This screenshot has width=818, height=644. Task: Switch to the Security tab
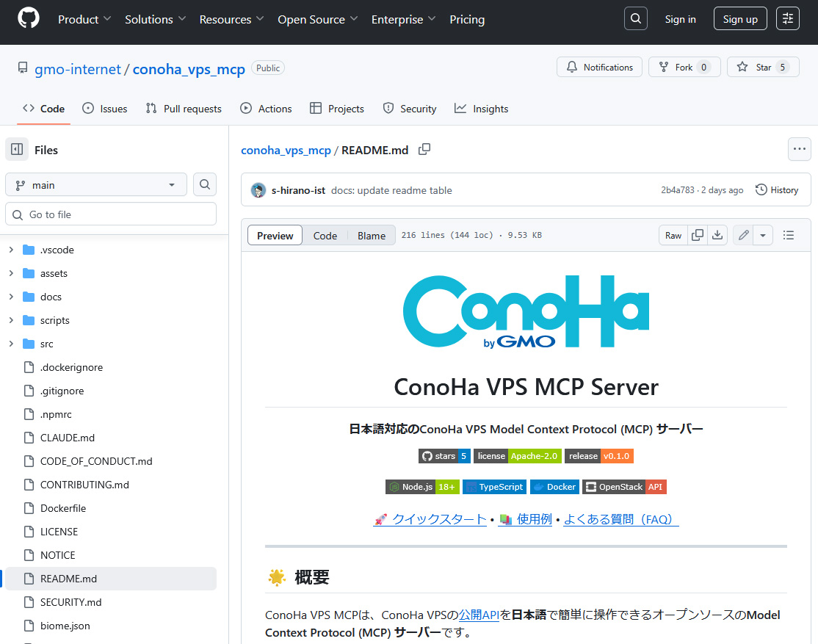point(410,109)
